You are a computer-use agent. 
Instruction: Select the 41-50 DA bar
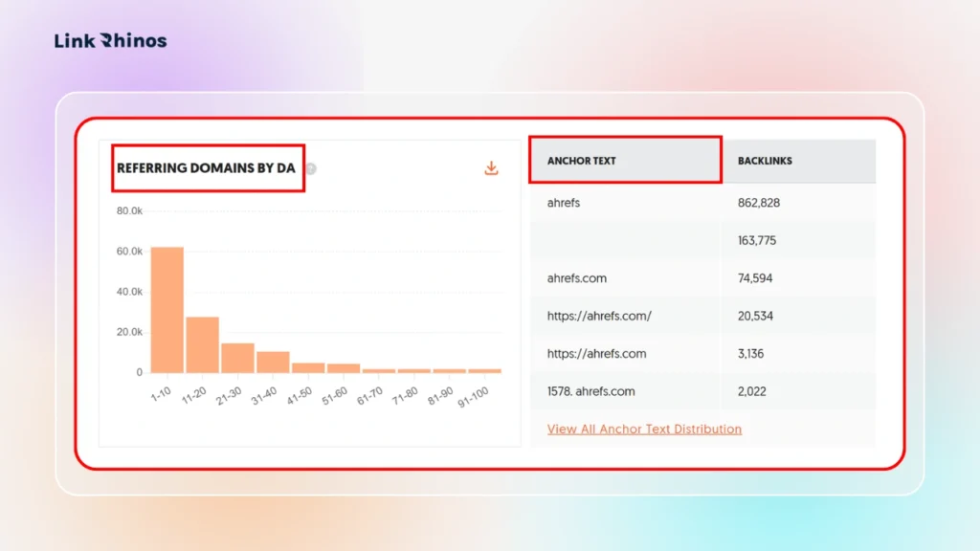(308, 368)
